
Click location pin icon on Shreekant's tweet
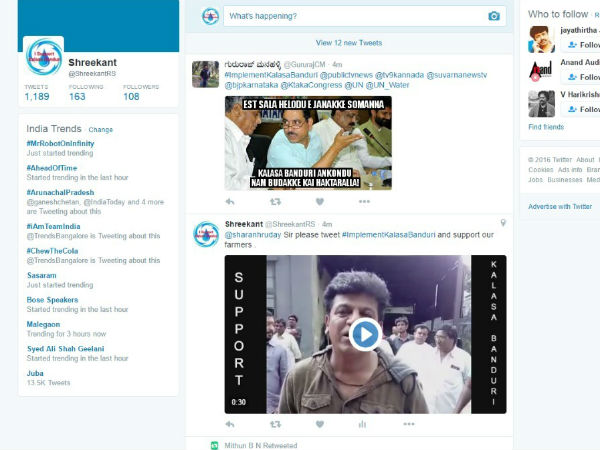click(x=503, y=223)
